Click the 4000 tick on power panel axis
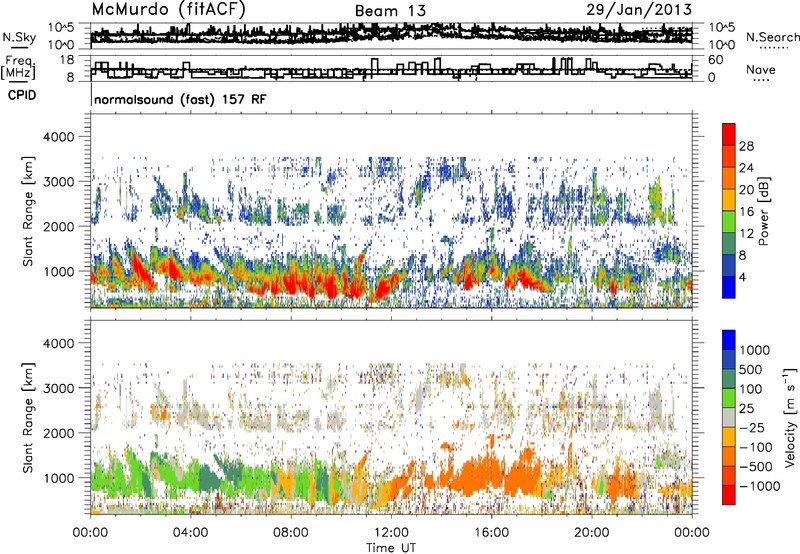Viewport: 800px width, 554px height. click(x=58, y=137)
